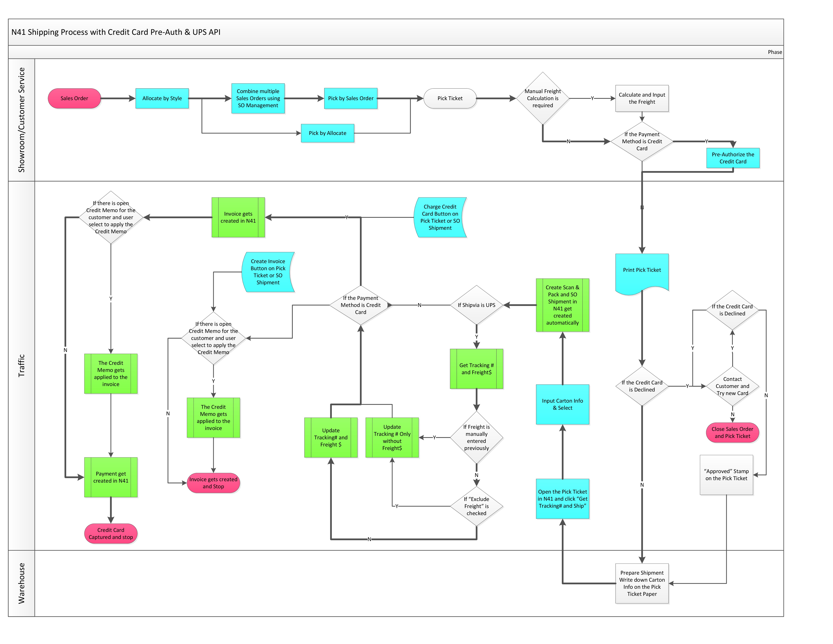Select Combine multiple Sales Orders box
This screenshot has height=644, width=833.
[x=258, y=98]
